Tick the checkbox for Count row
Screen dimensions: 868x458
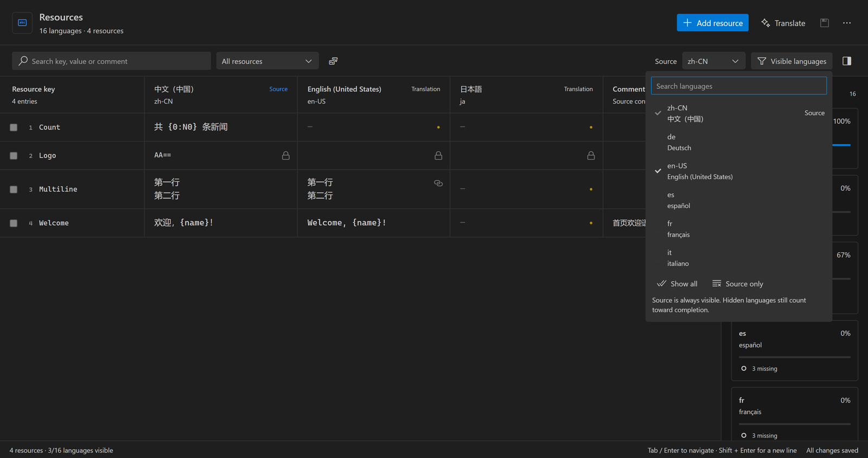(14, 128)
